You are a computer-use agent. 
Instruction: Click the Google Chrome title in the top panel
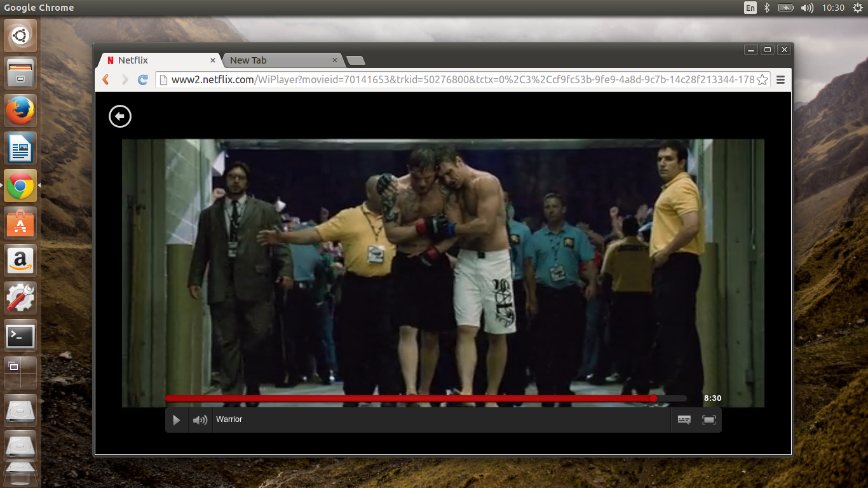coord(39,8)
